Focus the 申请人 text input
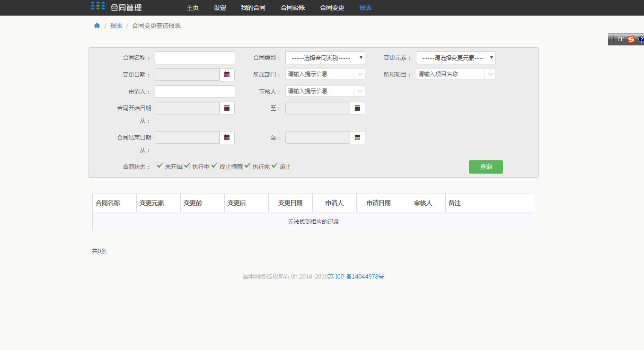 [195, 92]
